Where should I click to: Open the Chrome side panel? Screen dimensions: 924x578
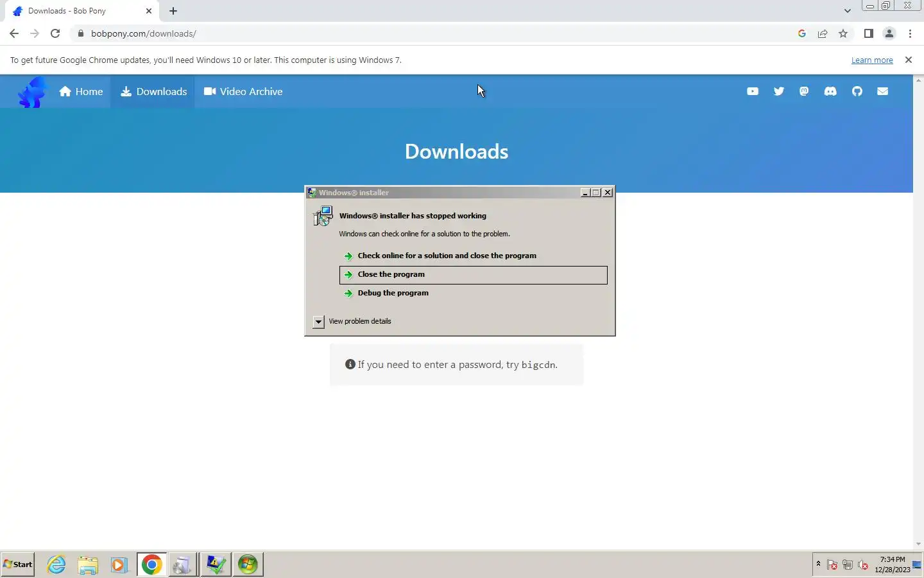click(x=868, y=33)
